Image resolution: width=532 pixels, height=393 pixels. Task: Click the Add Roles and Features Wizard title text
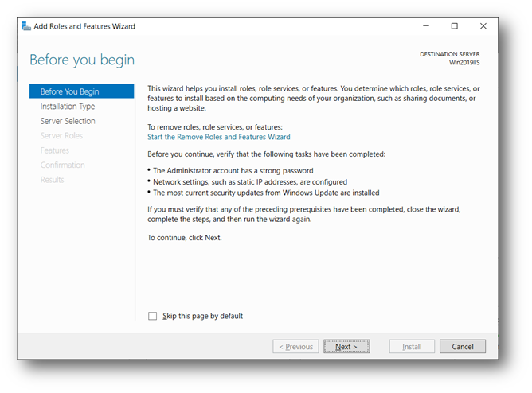[x=84, y=26]
